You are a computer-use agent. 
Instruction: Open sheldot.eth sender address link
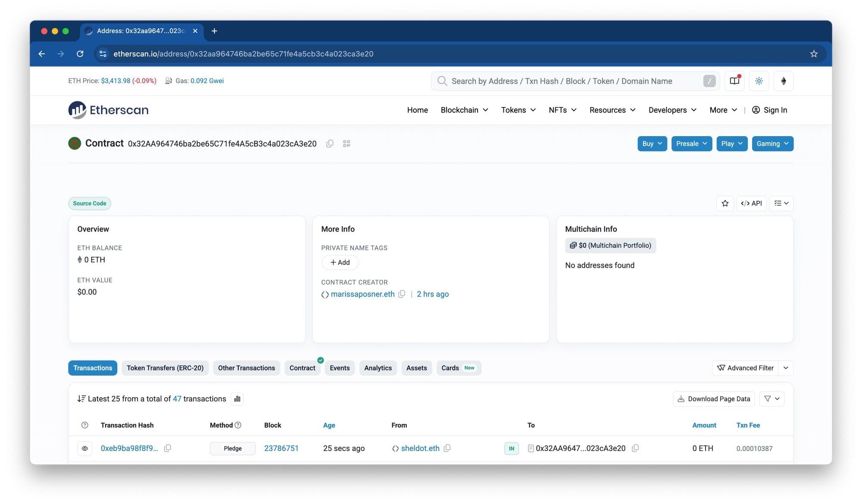point(420,448)
